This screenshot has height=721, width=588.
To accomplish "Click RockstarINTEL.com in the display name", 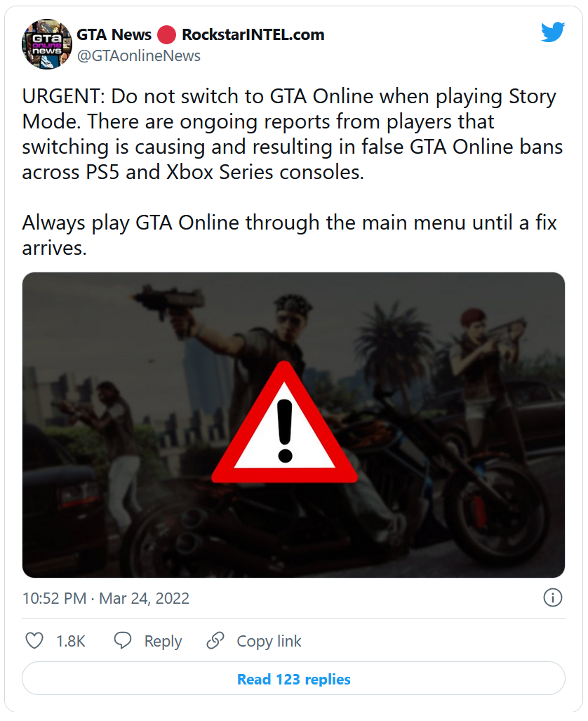I will click(253, 34).
